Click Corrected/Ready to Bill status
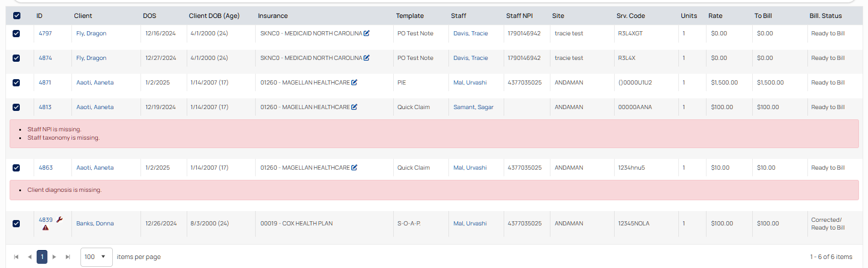Image resolution: width=868 pixels, height=268 pixels. pyautogui.click(x=828, y=224)
